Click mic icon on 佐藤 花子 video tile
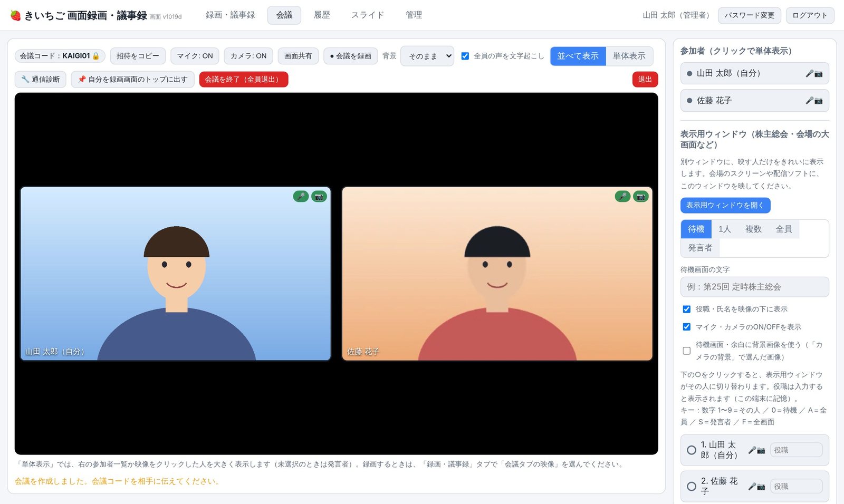Viewport: 844px width, 504px height. pos(622,197)
